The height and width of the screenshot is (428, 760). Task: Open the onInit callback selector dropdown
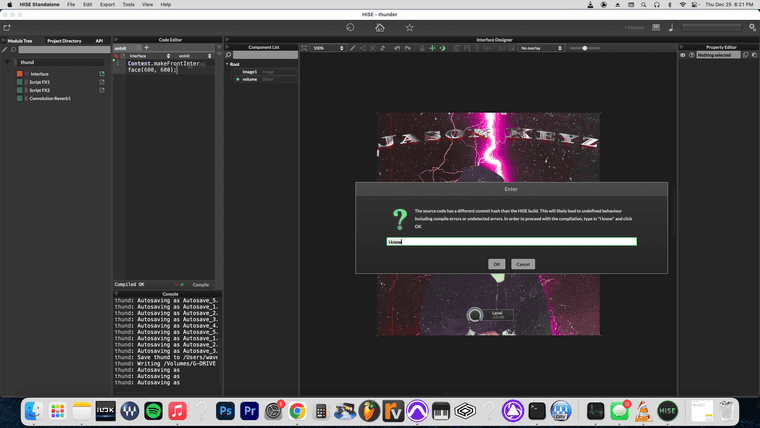(x=193, y=56)
